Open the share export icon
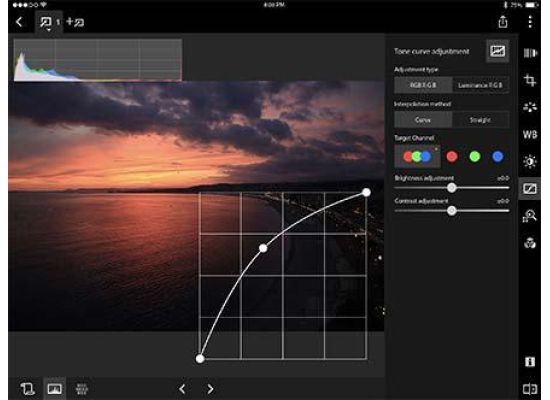550x400 pixels. click(x=503, y=21)
